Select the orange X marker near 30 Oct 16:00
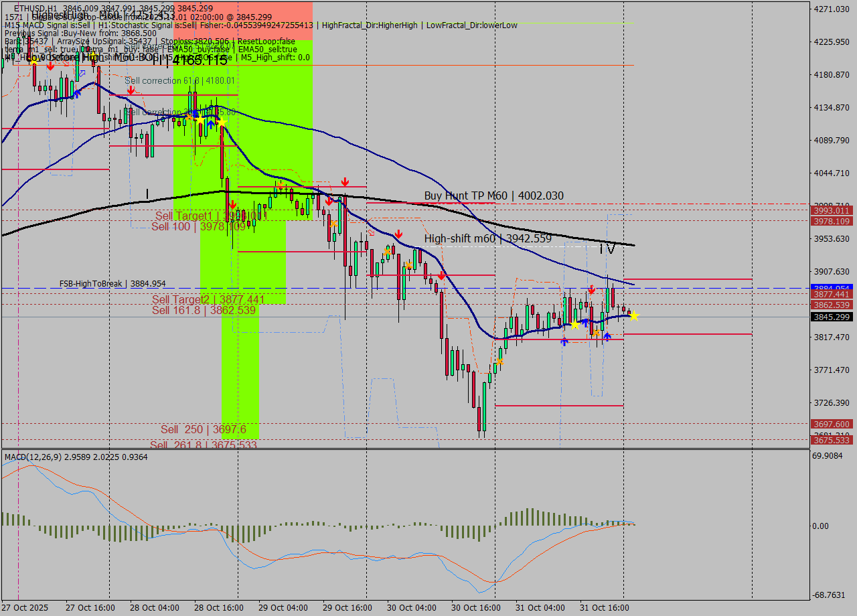 (x=499, y=361)
